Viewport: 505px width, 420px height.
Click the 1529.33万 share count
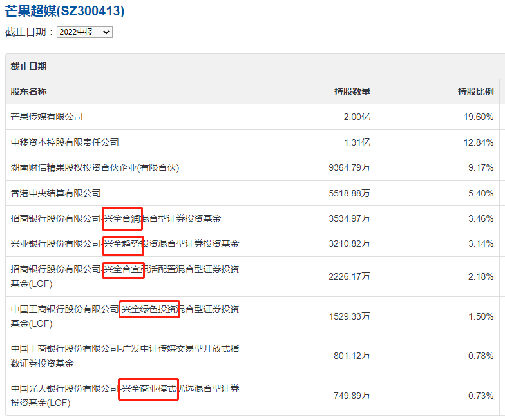pyautogui.click(x=349, y=316)
